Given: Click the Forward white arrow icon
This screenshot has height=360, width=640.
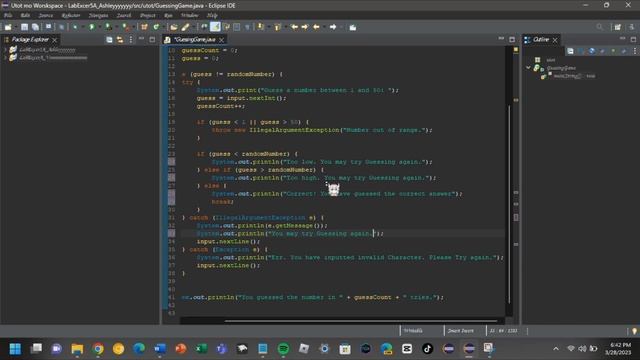Looking at the screenshot, I should pyautogui.click(x=333, y=27).
